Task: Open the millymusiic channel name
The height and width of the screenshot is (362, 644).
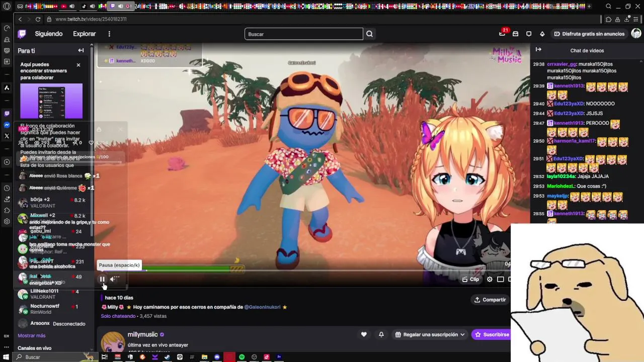Action: (x=142, y=334)
